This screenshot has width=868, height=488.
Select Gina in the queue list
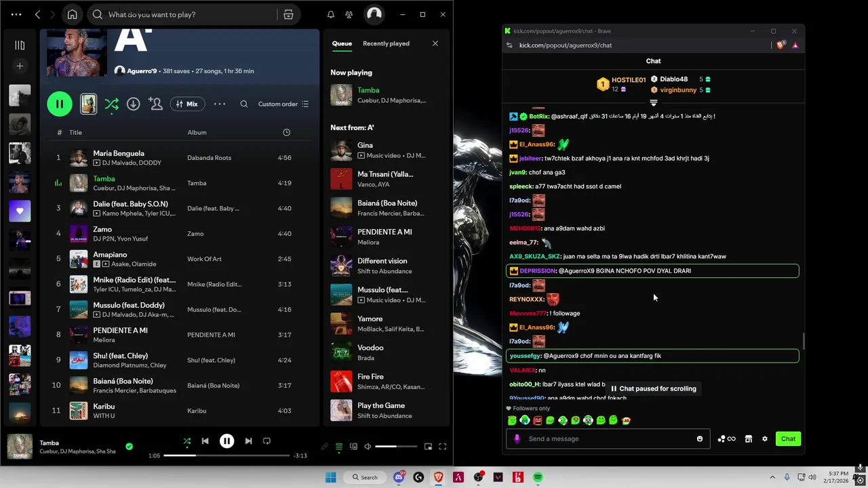tap(384, 150)
